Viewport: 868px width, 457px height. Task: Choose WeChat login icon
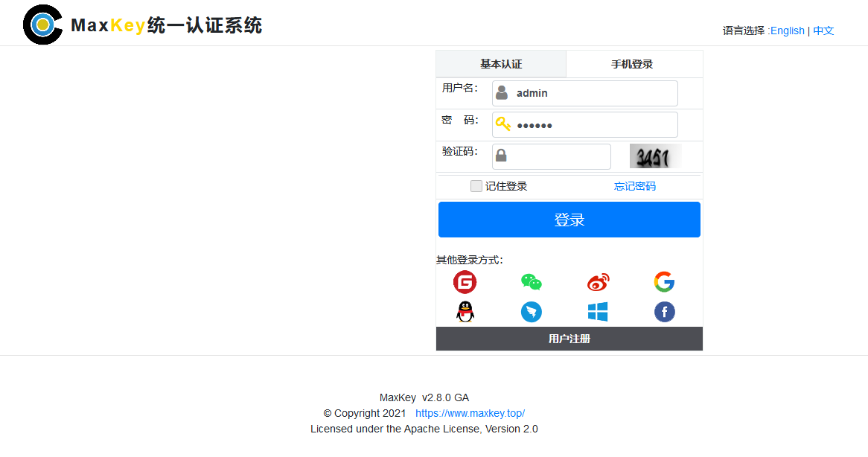[x=531, y=282]
